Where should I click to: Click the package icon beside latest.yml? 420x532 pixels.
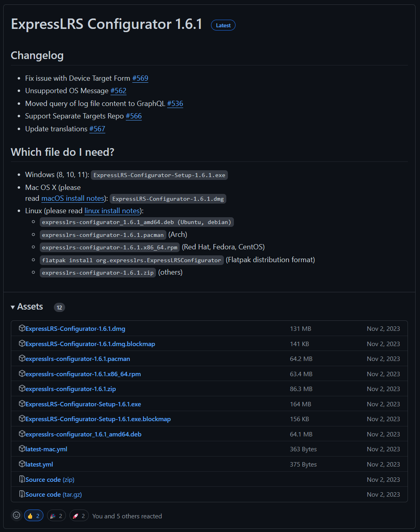pos(22,464)
